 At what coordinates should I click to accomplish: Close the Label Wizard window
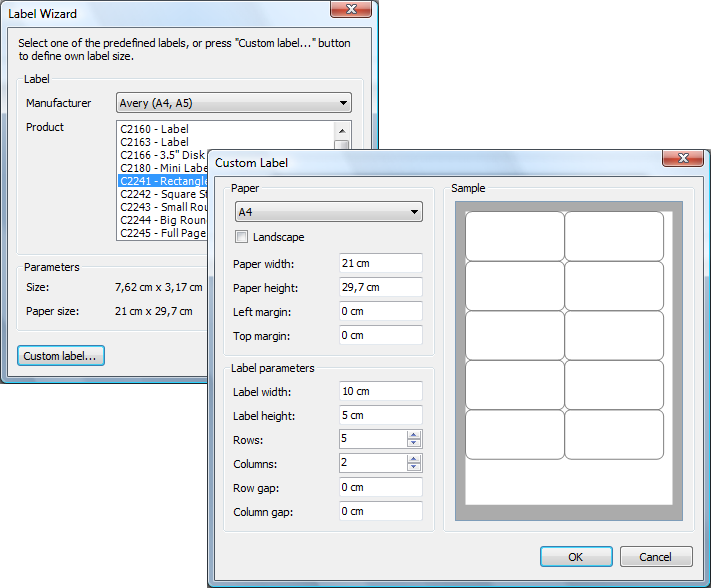click(x=353, y=10)
